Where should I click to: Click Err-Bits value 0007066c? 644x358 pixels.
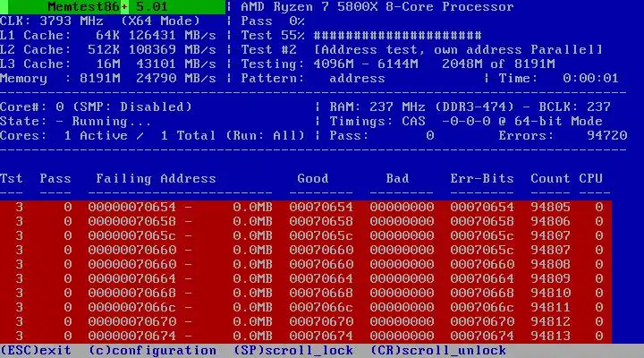[x=482, y=308]
